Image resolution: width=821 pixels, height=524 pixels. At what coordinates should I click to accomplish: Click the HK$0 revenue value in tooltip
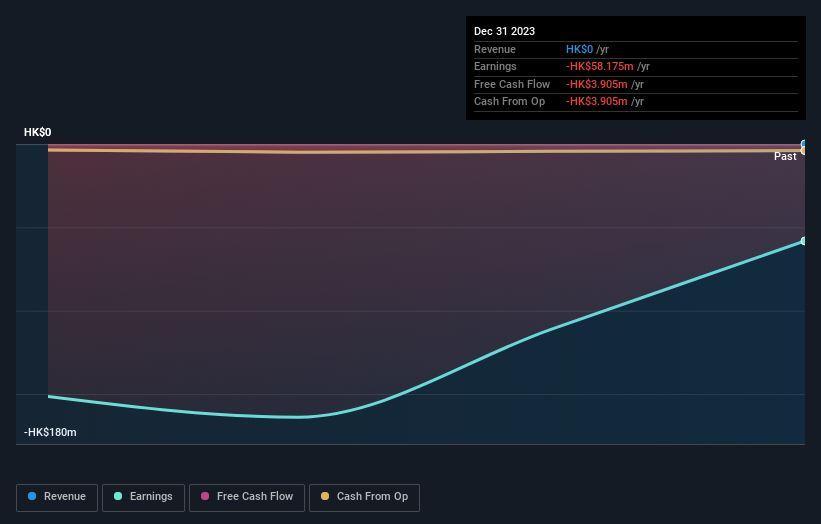(579, 49)
